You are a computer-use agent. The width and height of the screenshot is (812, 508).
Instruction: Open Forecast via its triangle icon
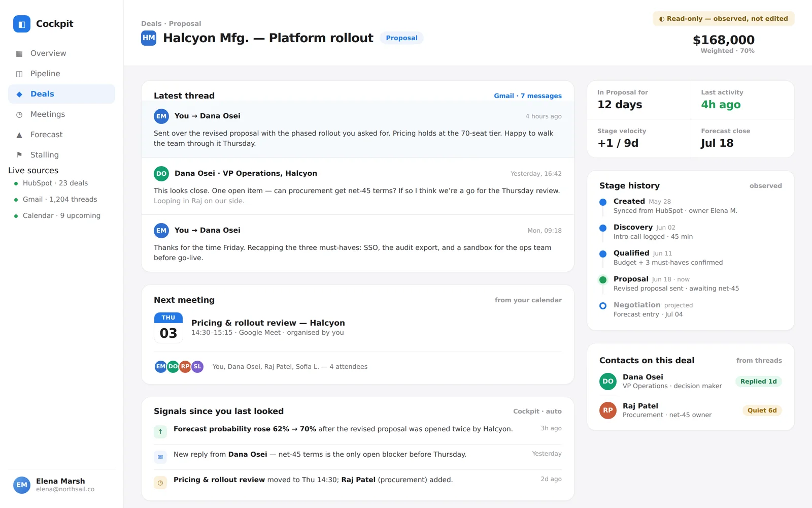click(19, 135)
